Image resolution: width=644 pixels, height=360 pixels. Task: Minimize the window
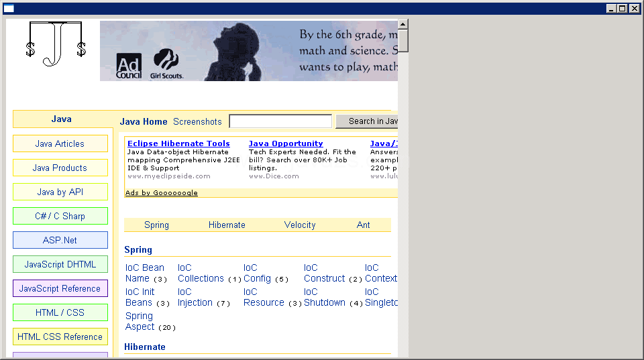click(x=611, y=8)
